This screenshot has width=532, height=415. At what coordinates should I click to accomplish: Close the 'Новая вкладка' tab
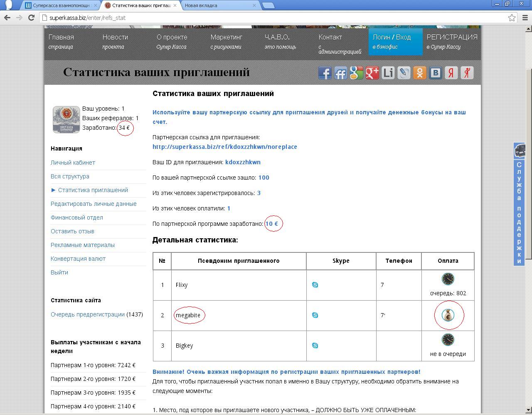pyautogui.click(x=255, y=5)
